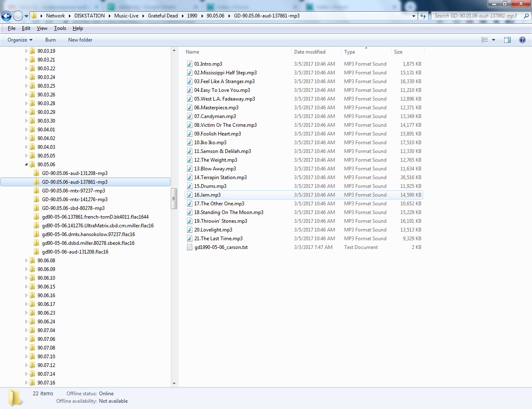Expand the 90.05.05 tree folder
Screen dimensions: 532x409
(26, 156)
